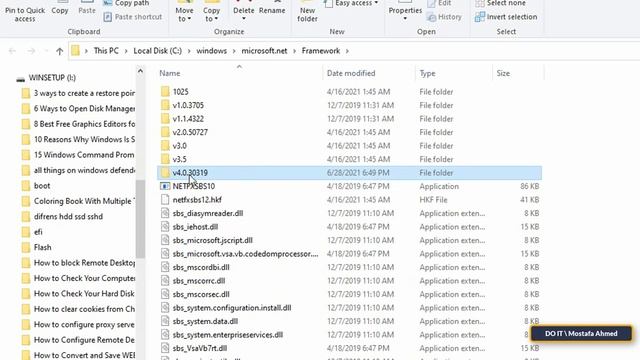Select the v2.0.50727 folder icon
The image size is (640, 360).
point(165,132)
